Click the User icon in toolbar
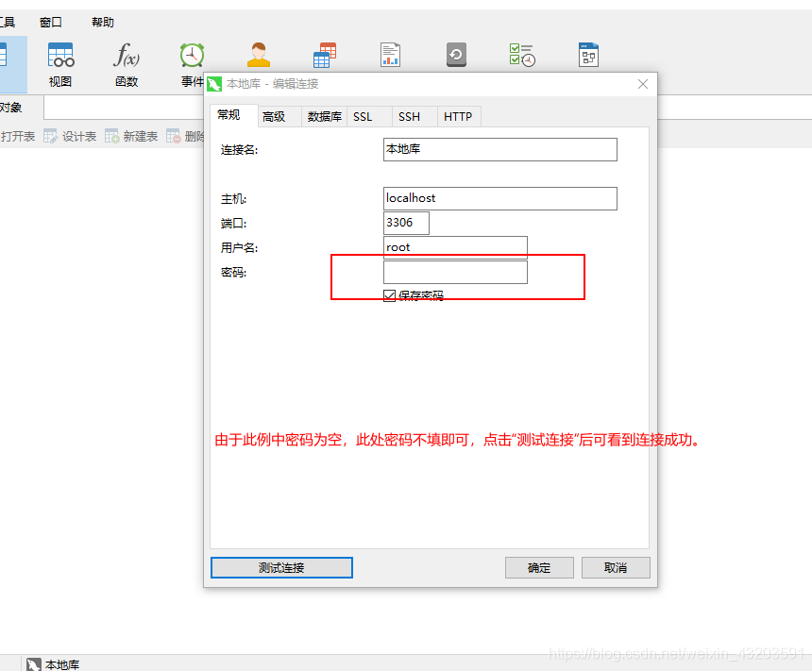Viewport: 812px width, 671px height. pos(258,55)
